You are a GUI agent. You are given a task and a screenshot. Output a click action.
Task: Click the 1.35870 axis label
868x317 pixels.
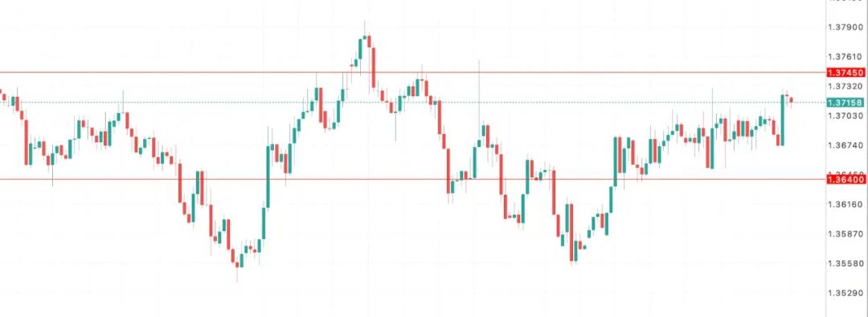845,234
